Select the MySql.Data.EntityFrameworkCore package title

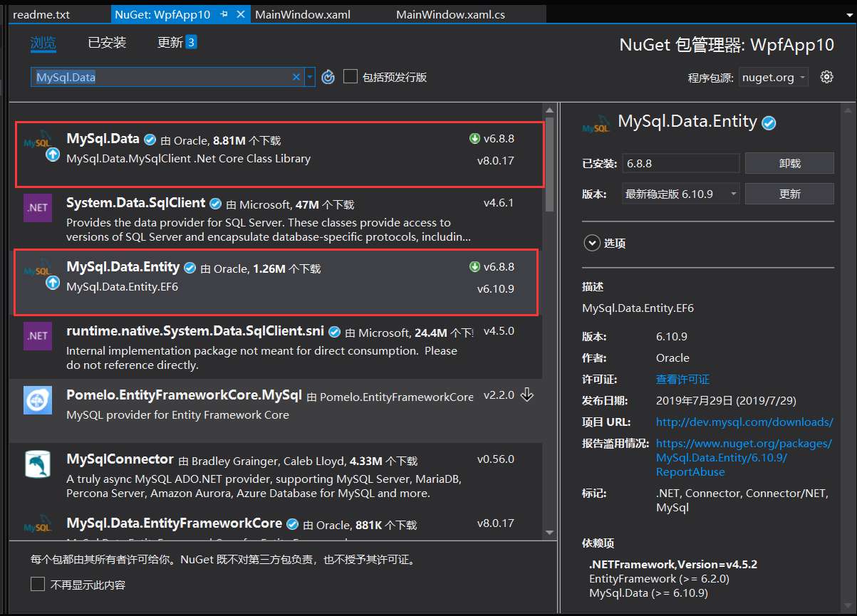pos(175,523)
